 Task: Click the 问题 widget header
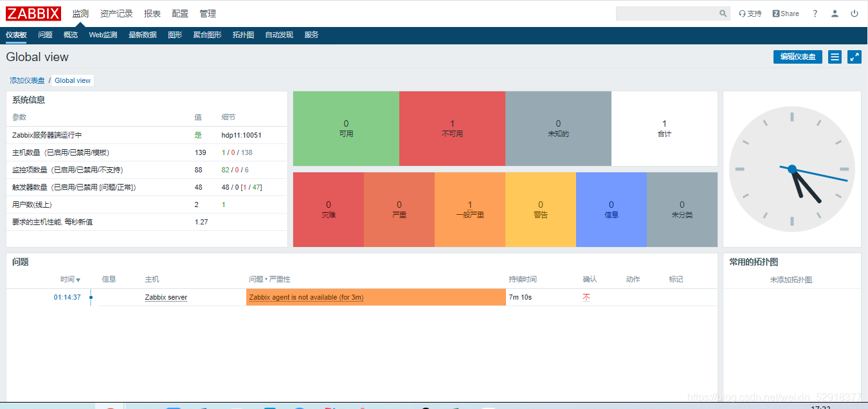click(x=21, y=262)
